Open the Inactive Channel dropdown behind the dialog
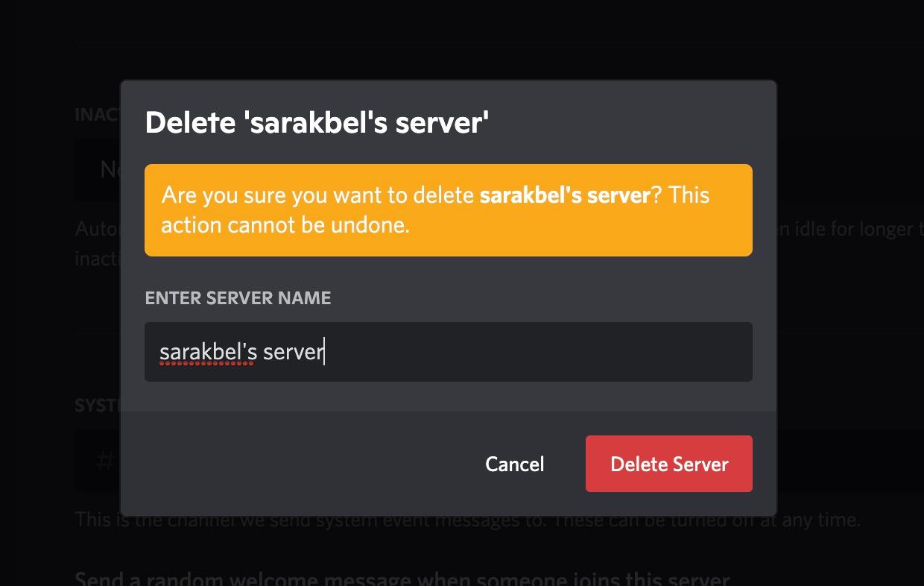This screenshot has width=924, height=586. (97, 170)
